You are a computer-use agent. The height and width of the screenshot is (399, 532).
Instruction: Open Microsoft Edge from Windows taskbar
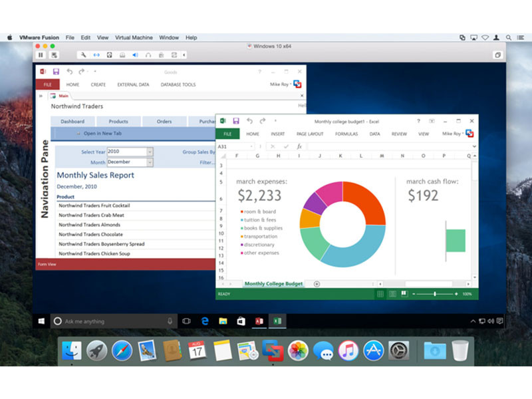pos(205,321)
